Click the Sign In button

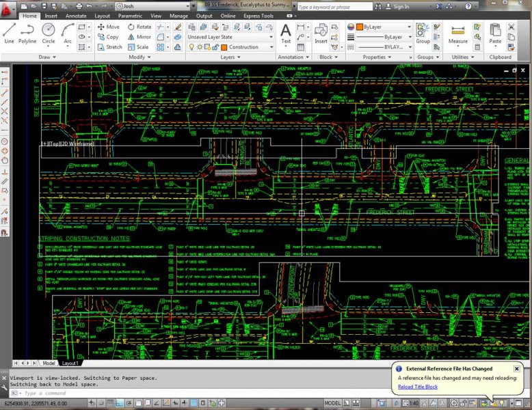401,6
